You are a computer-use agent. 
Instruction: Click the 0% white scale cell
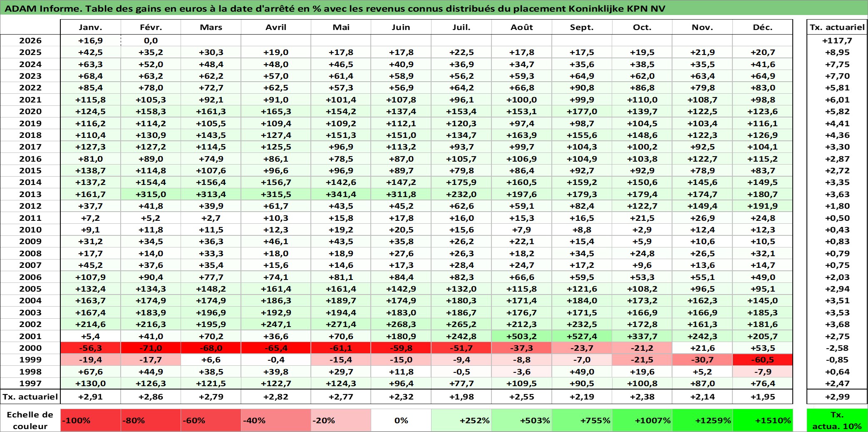(401, 420)
